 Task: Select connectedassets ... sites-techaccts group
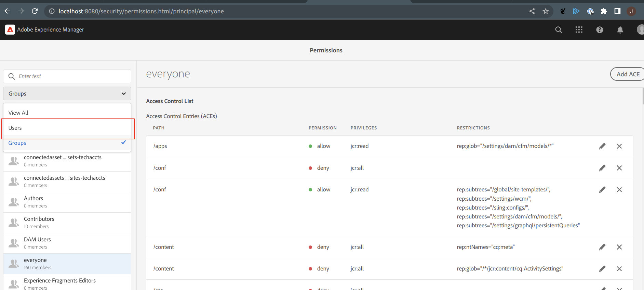pyautogui.click(x=67, y=181)
